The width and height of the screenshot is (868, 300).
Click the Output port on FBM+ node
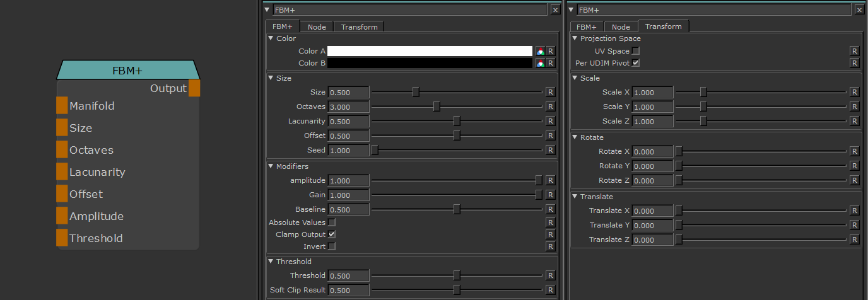point(194,88)
